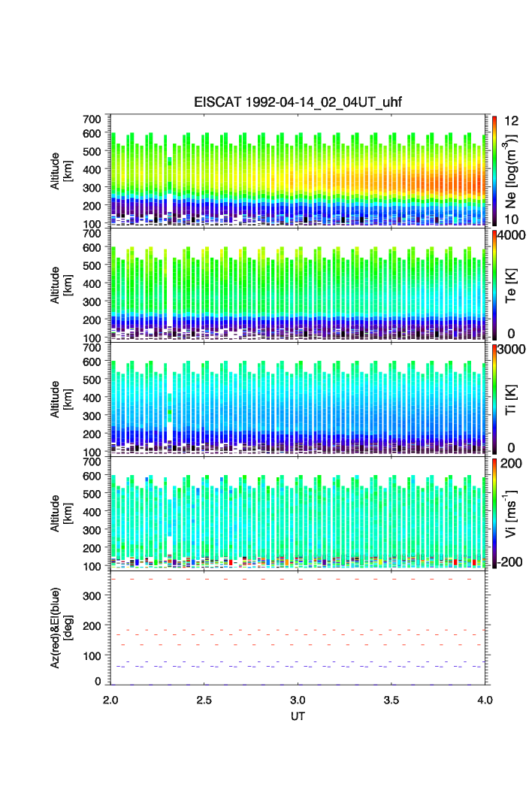Click the UT x-axis label
This screenshot has height=799, width=532.
(x=298, y=716)
